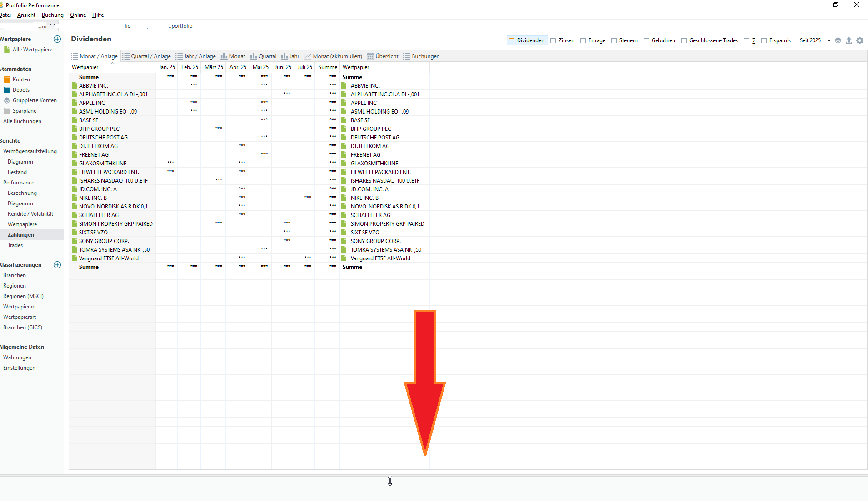Open Vermögensaufstellung report in sidebar

(x=30, y=151)
